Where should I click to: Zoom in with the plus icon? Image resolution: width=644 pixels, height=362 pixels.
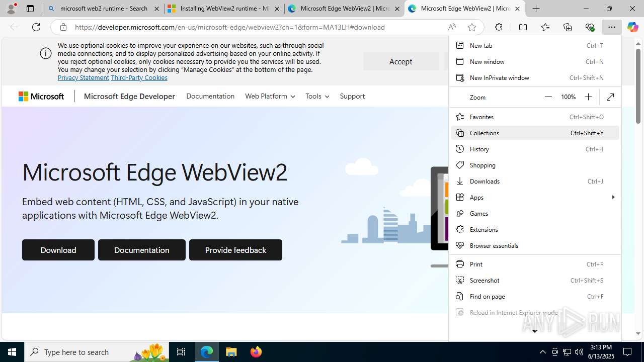tap(588, 97)
